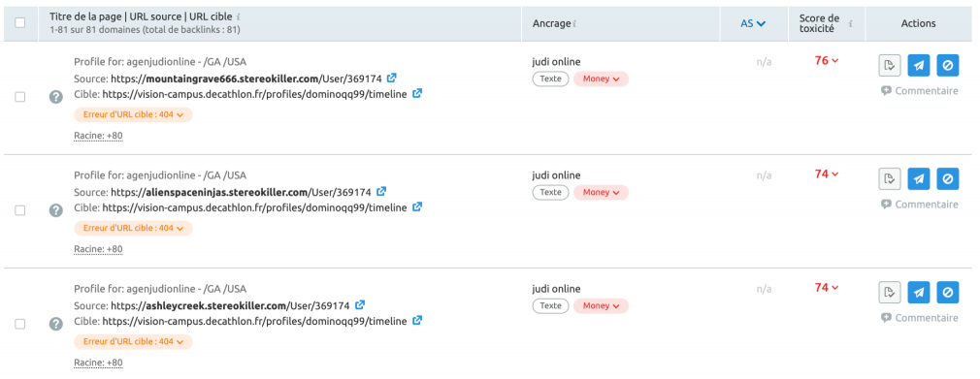Click disavow icon for ashleycreek row
The image size is (980, 379).
[x=948, y=292]
